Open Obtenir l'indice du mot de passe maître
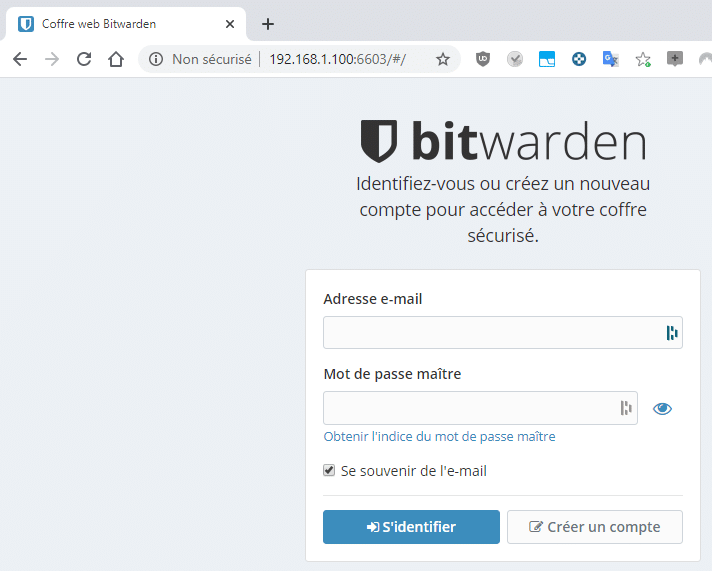The width and height of the screenshot is (712, 571). tap(439, 437)
